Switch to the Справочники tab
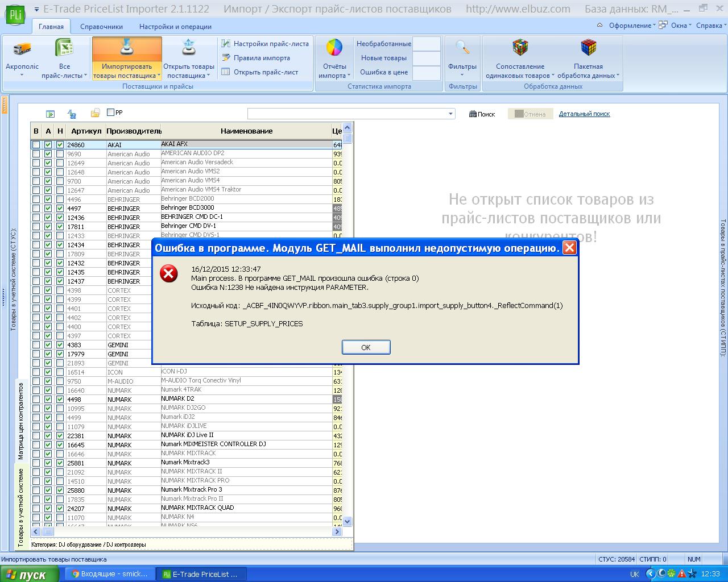This screenshot has height=582, width=728. tap(101, 27)
